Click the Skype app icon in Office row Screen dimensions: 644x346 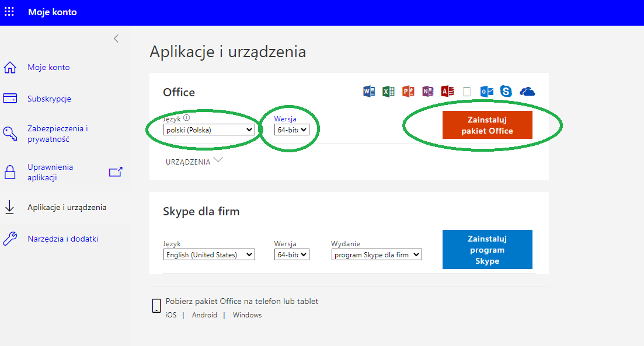506,91
